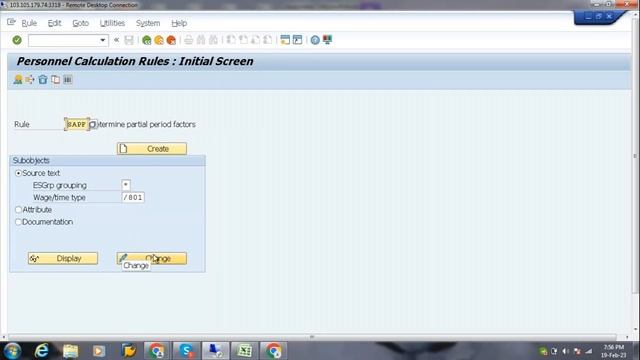Viewport: 640px width, 360px height.
Task: Open the Goto menu
Action: pos(80,23)
